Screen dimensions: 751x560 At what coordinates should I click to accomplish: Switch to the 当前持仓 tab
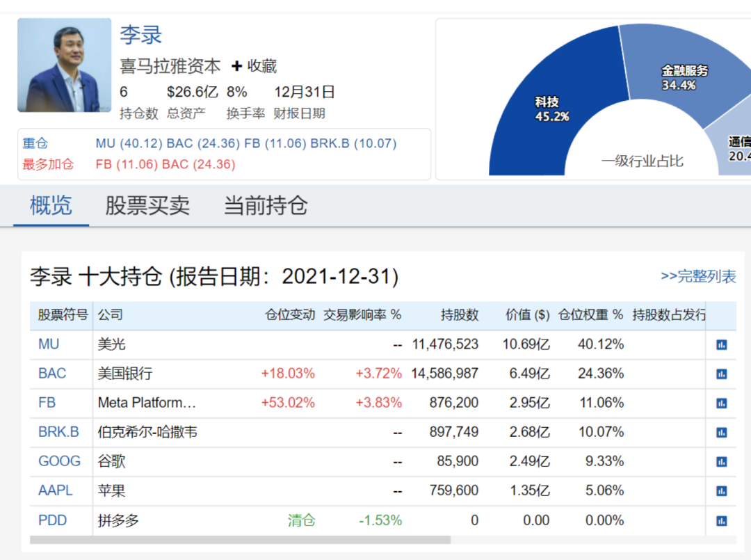pyautogui.click(x=266, y=205)
